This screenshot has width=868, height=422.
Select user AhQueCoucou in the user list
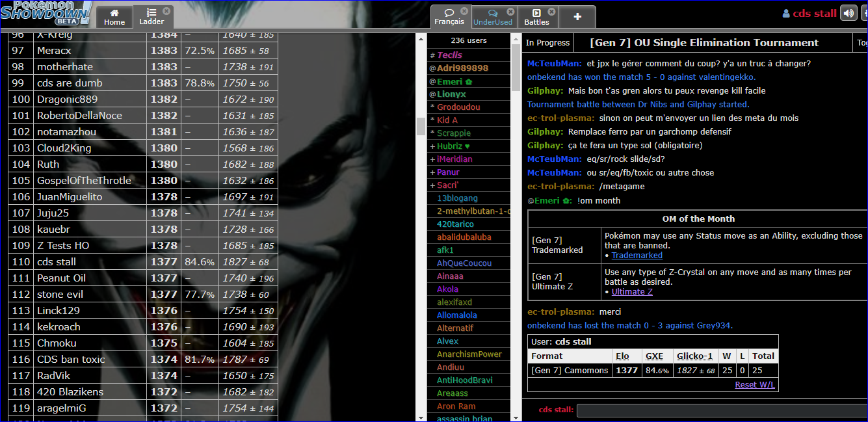coord(468,263)
